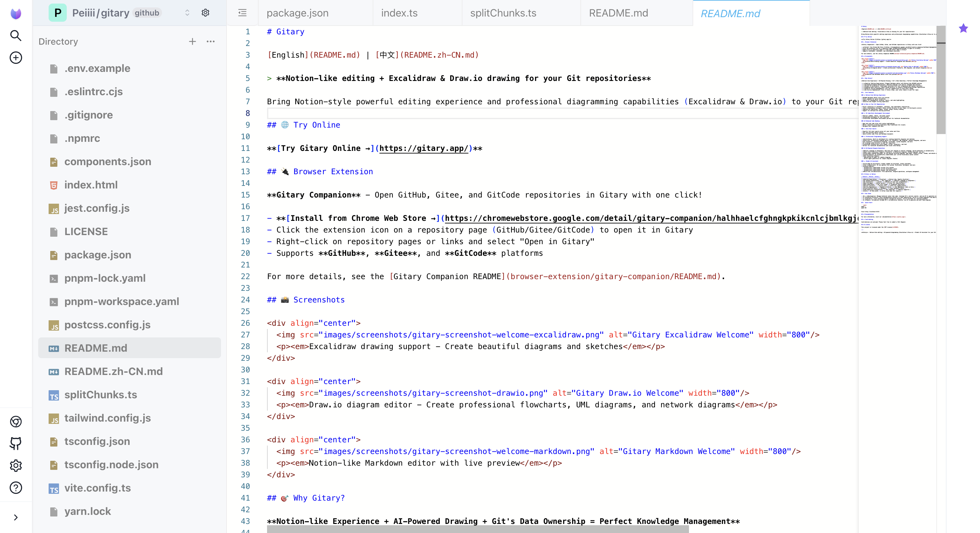Select README.md in directory list
This screenshot has width=980, height=533.
click(x=129, y=348)
